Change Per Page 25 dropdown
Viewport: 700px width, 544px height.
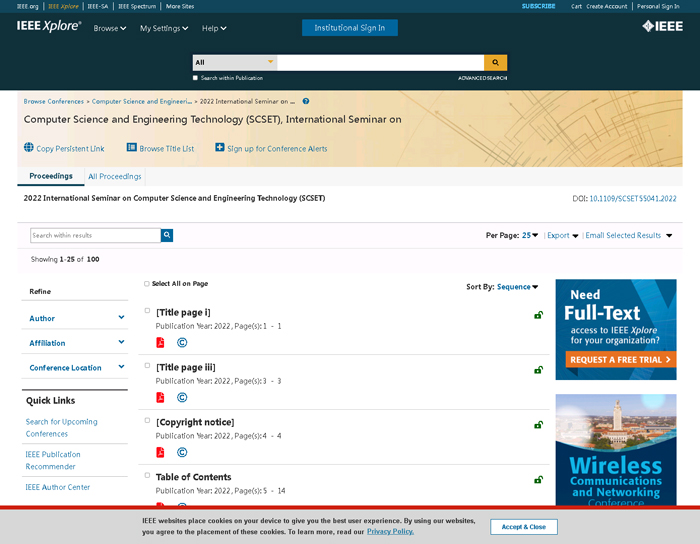tap(530, 235)
